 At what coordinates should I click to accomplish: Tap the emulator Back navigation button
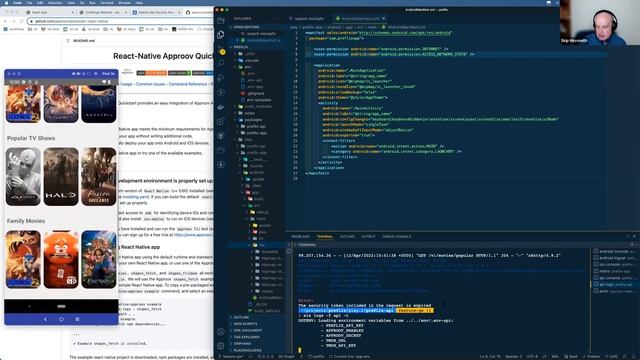[45, 319]
